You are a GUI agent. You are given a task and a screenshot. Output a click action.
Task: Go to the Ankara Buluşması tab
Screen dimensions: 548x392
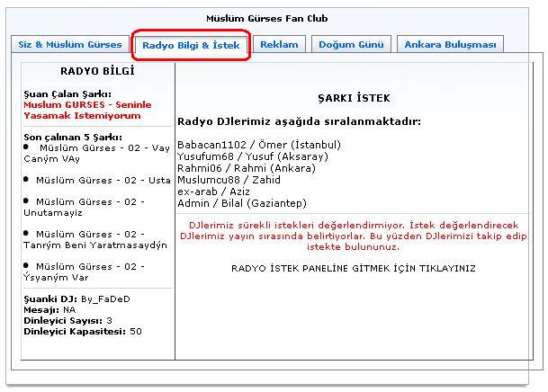coord(450,44)
